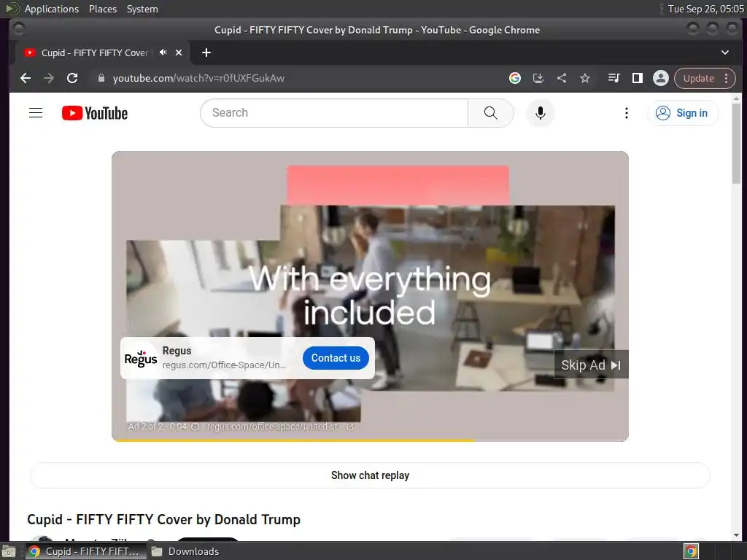Screen dimensions: 747x560
Task: Go back with the browser back arrow
Action: tap(26, 78)
